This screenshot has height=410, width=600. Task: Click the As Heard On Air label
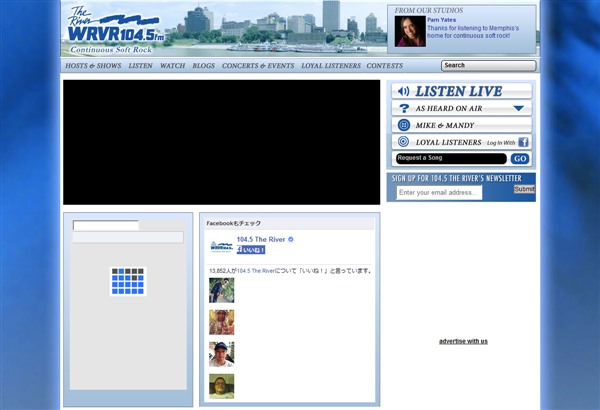click(449, 109)
